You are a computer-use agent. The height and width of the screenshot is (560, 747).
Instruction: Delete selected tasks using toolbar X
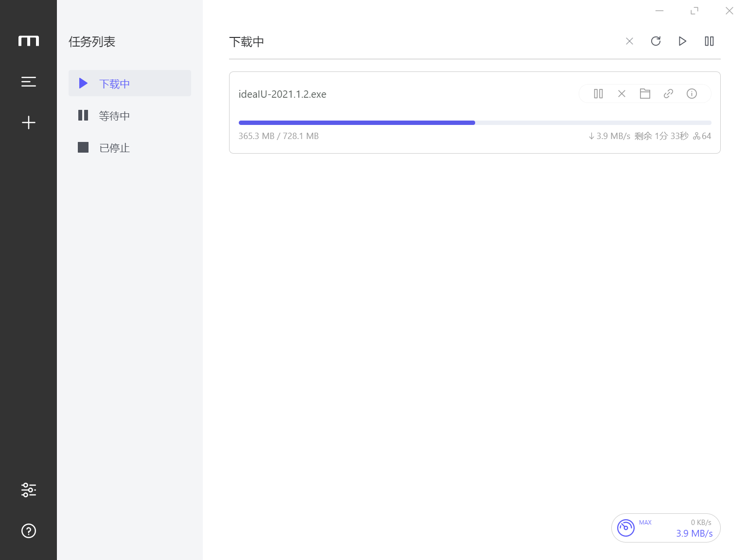click(629, 41)
